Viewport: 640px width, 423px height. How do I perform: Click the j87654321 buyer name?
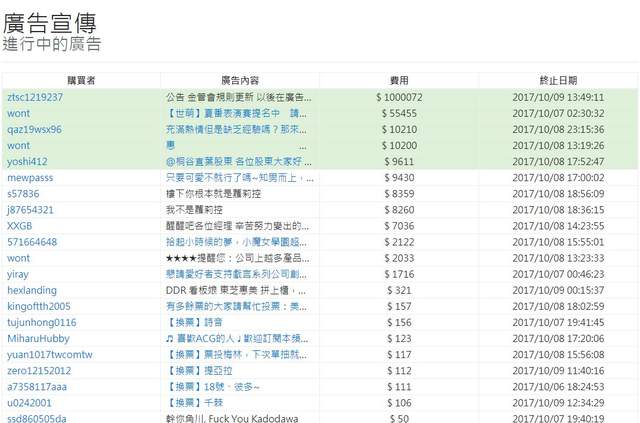tap(31, 210)
